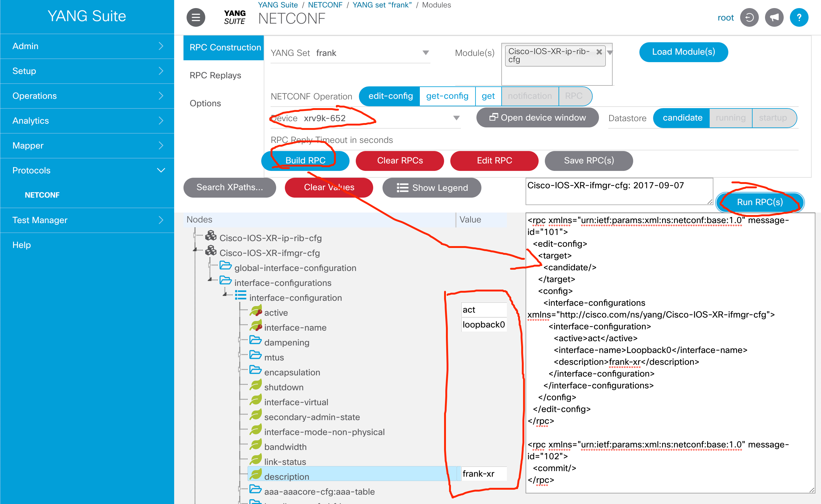
Task: Select the get NETCONF operation
Action: [x=488, y=96]
